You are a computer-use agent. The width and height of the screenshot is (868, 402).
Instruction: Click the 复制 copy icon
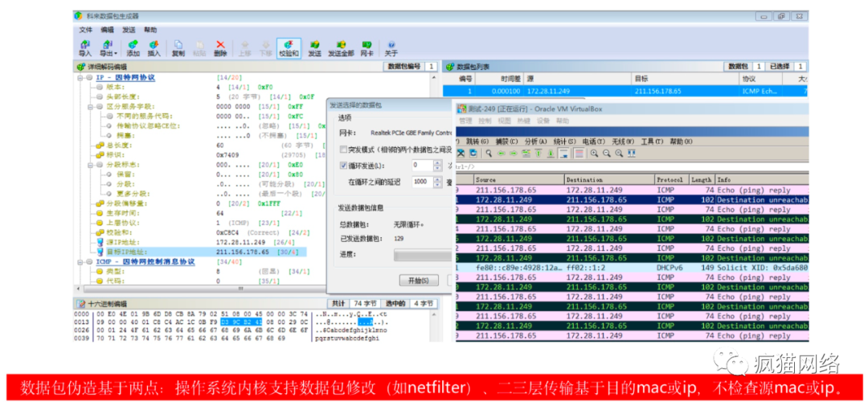[178, 48]
